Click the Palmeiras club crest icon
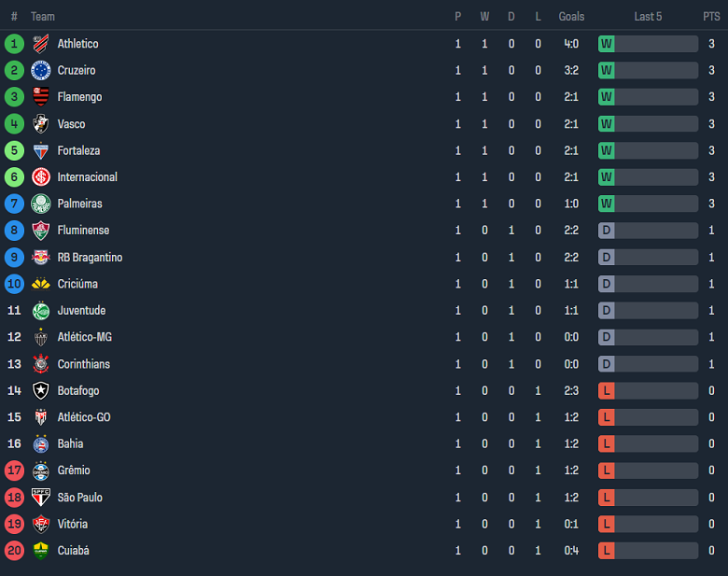Image resolution: width=728 pixels, height=576 pixels. [40, 204]
